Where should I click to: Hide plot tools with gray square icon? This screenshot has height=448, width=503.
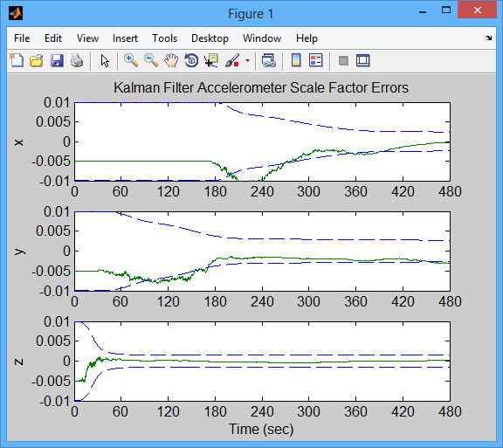click(x=343, y=60)
